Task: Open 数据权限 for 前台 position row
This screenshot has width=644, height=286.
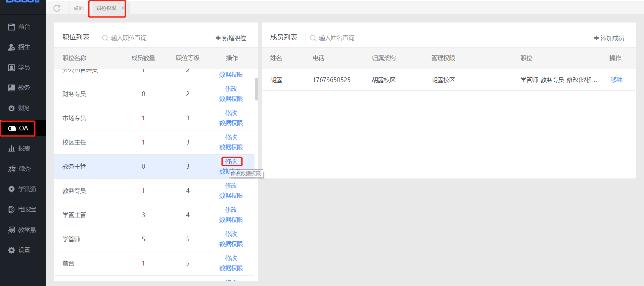Action: [231, 268]
